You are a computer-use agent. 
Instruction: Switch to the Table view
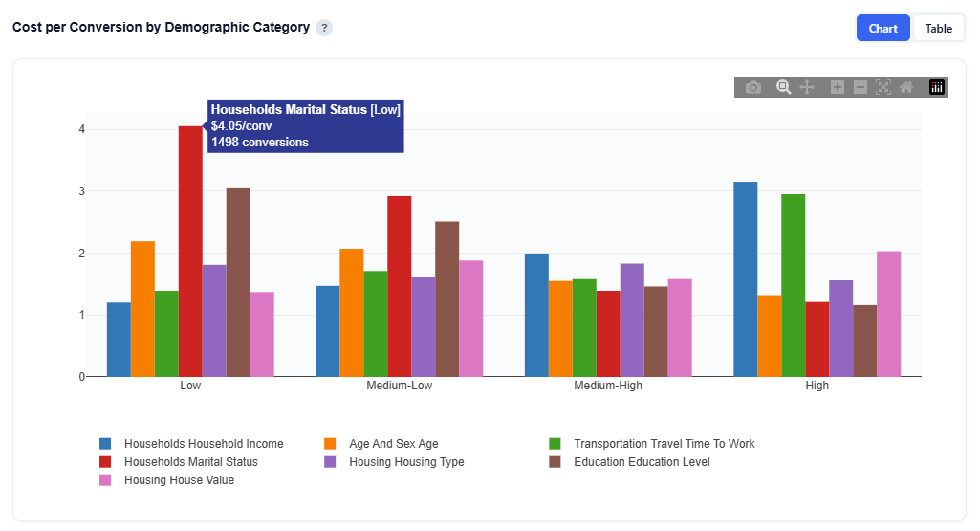[938, 29]
